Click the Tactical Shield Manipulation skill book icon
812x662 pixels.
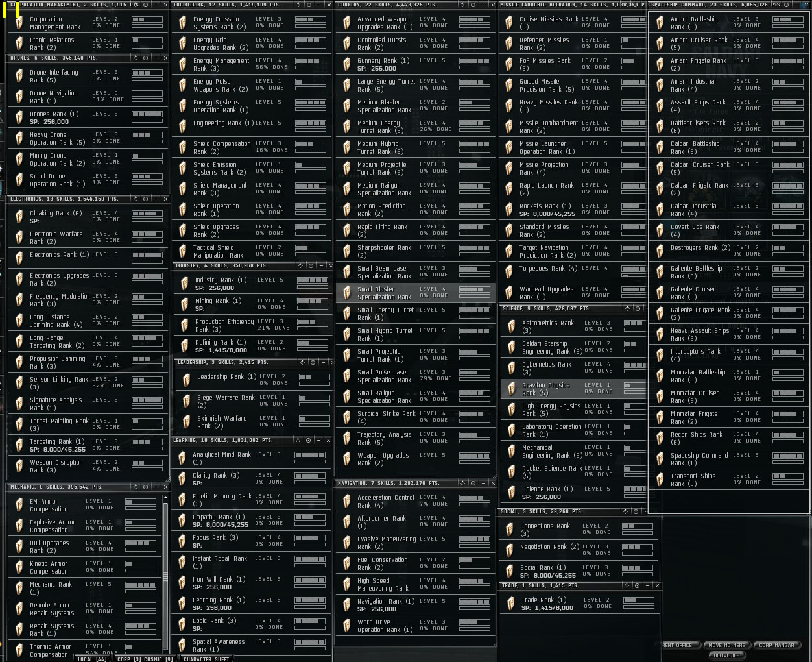(x=183, y=252)
